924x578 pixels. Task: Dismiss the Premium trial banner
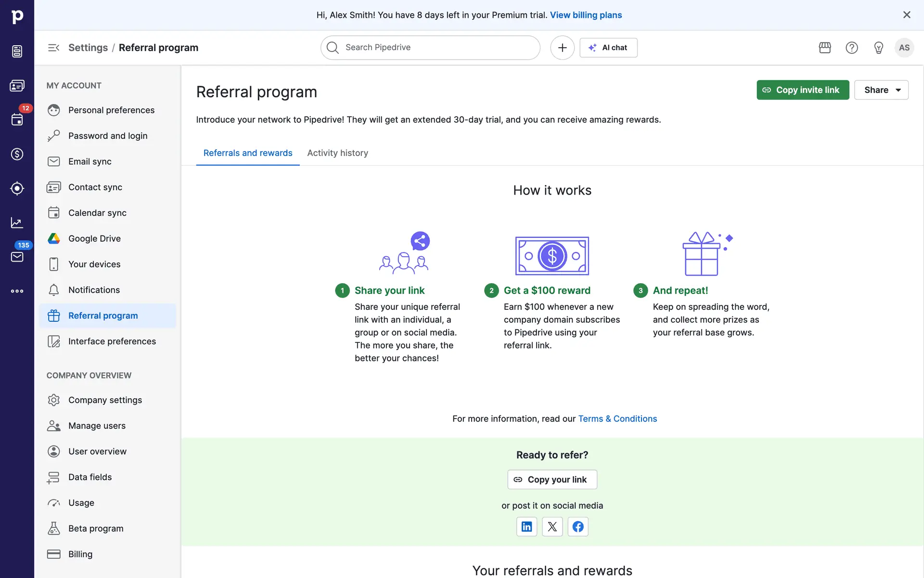[x=907, y=15]
